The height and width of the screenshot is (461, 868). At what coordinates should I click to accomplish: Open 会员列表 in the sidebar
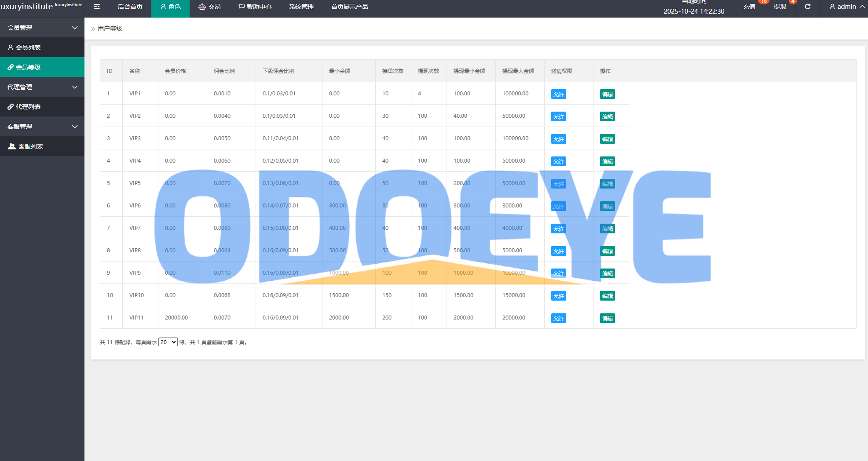(28, 47)
